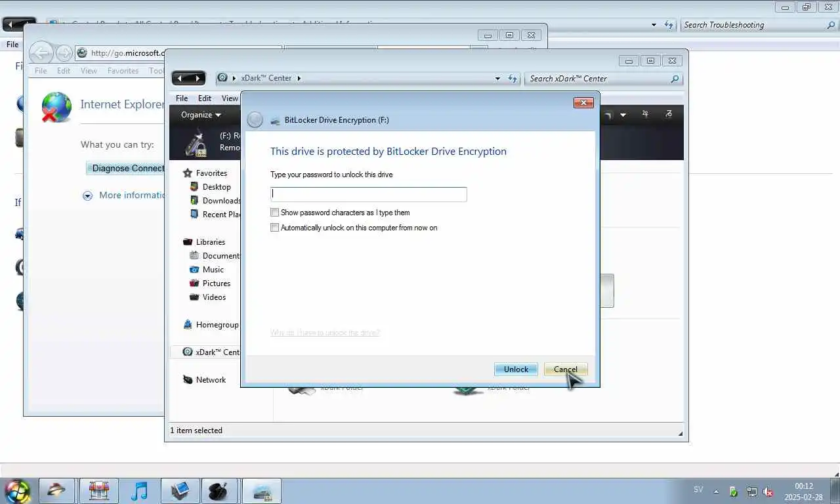Open address dropdown in Troubleshooting window
The width and height of the screenshot is (840, 504).
(x=654, y=25)
